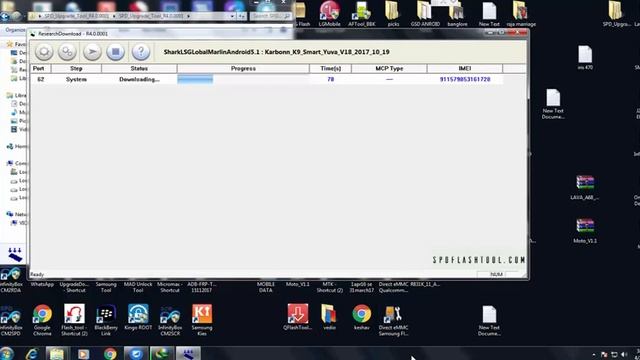Click the MCP Type column header
This screenshot has height=360, width=640.
(389, 69)
